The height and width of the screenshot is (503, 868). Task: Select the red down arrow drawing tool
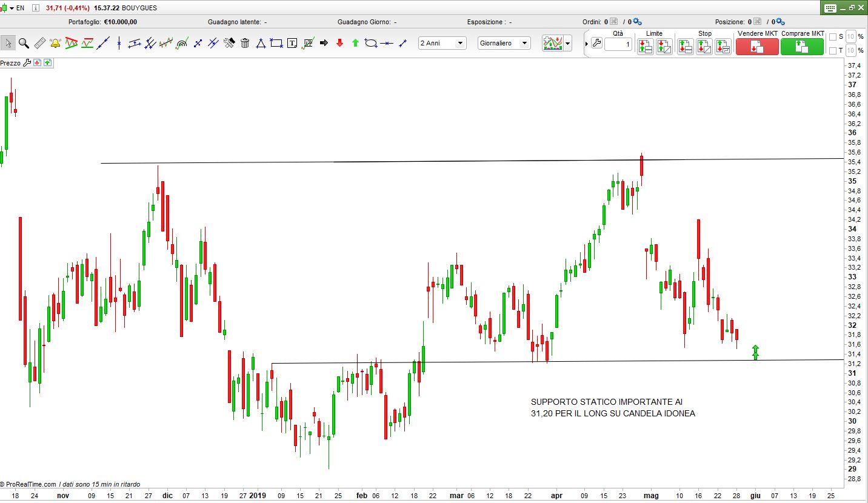tap(339, 43)
